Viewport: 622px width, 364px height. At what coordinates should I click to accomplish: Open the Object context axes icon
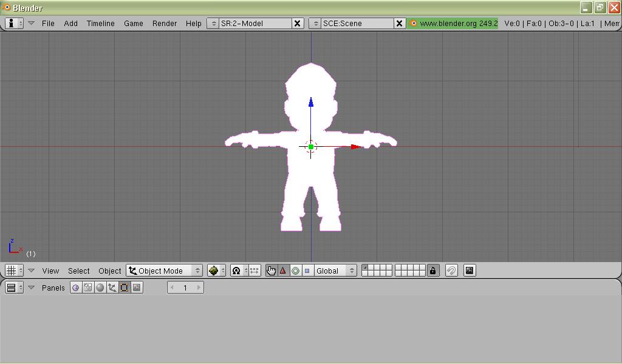(112, 288)
